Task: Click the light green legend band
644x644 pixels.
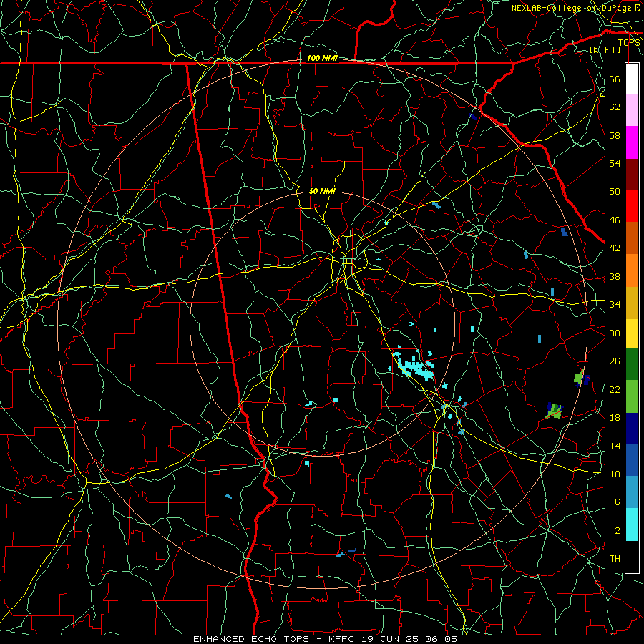Action: (x=632, y=396)
